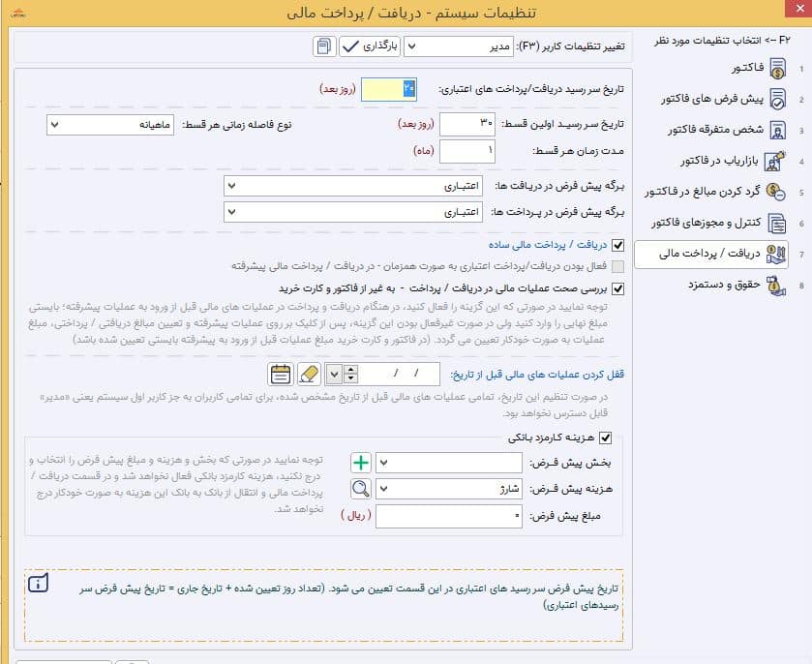Click the مبلغ پیش فرض amount field

(x=449, y=516)
